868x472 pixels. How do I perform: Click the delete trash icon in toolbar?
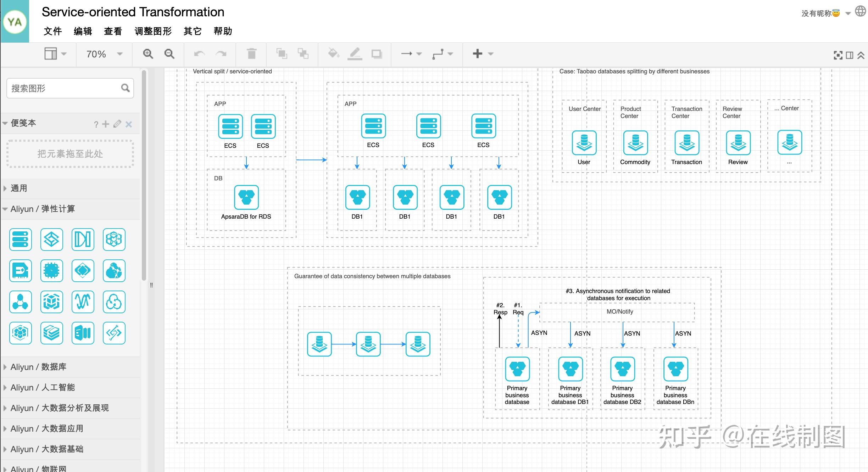251,54
